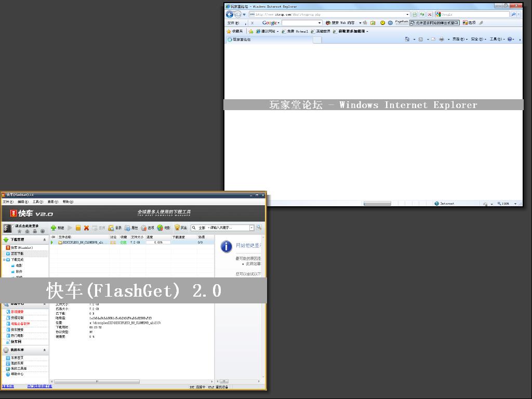The width and height of the screenshot is (532, 399).
Task: Click the Internet Explorer back arrow button
Action: [x=230, y=14]
